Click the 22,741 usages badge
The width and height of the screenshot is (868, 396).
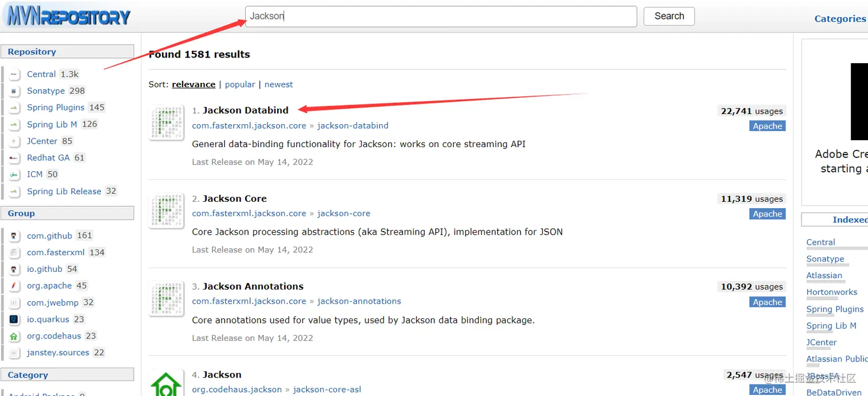click(751, 112)
